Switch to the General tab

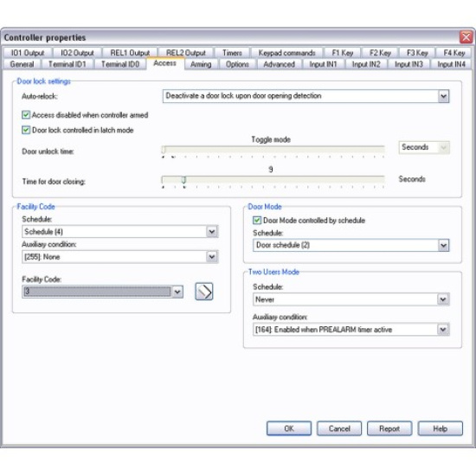(22, 64)
